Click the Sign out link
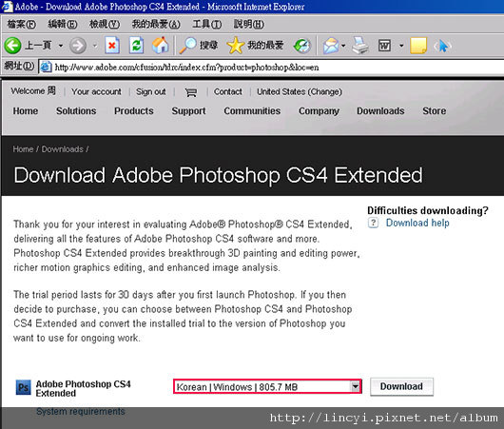This screenshot has height=429, width=504. pos(151,91)
